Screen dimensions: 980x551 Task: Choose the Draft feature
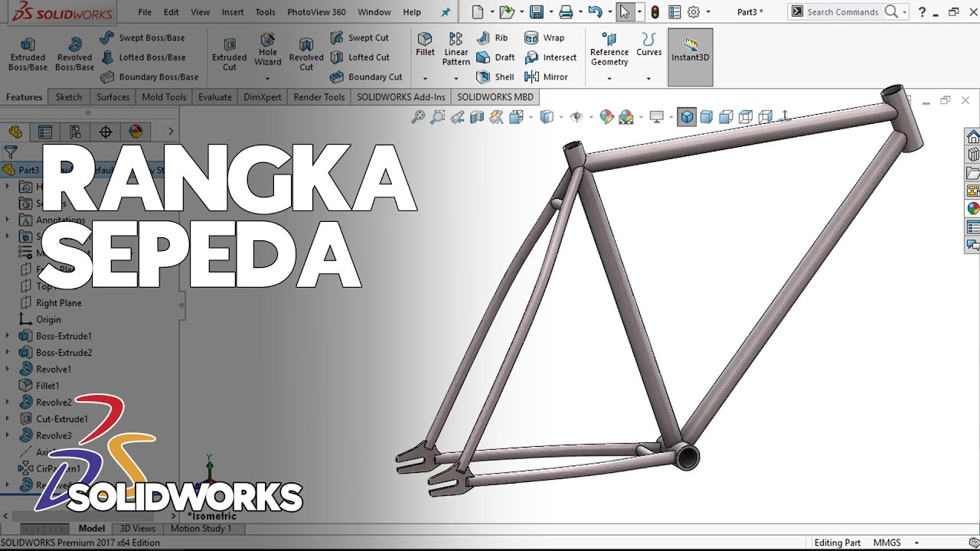[x=495, y=57]
